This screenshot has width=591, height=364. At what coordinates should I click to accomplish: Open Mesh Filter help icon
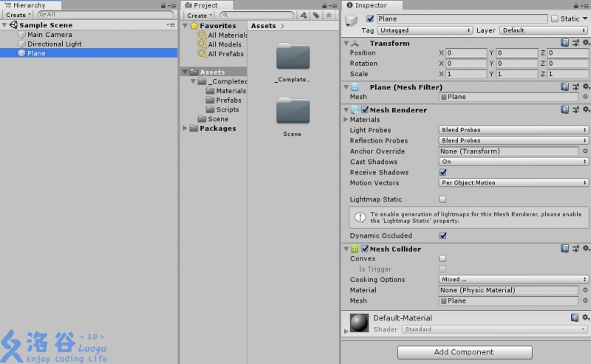click(x=564, y=87)
